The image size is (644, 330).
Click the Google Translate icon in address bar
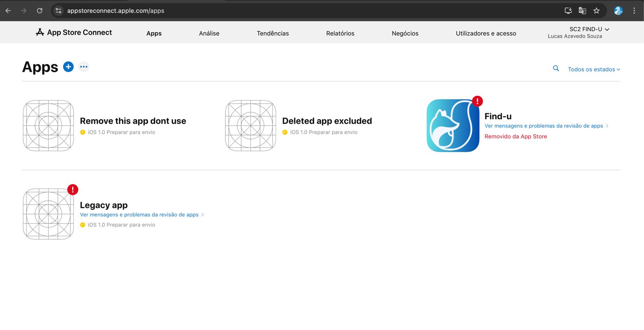click(x=582, y=11)
